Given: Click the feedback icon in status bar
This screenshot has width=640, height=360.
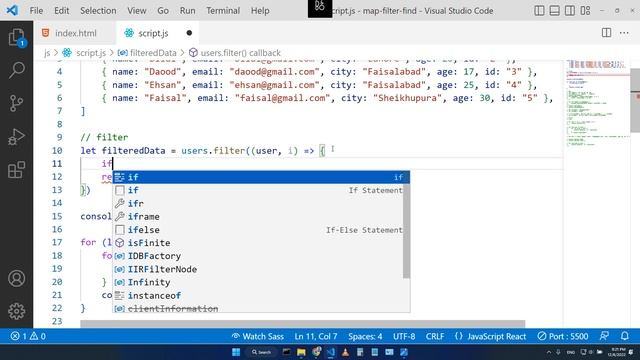Looking at the screenshot, I should [x=604, y=336].
